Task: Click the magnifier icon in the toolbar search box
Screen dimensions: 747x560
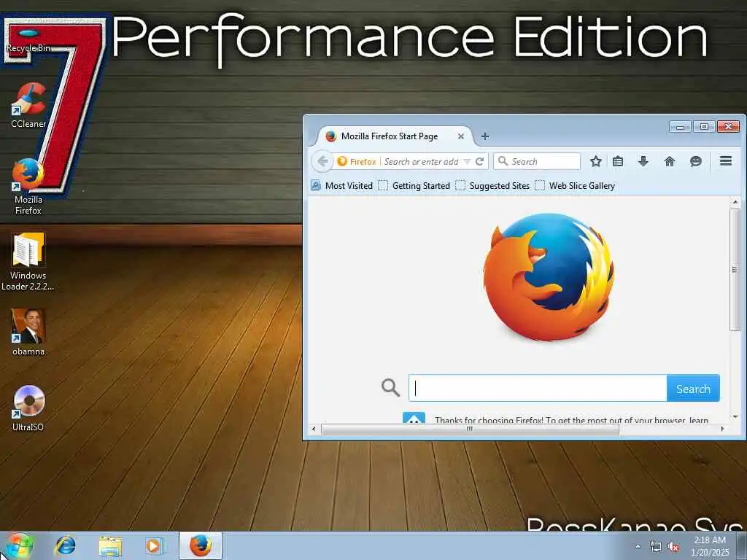Action: [x=503, y=161]
